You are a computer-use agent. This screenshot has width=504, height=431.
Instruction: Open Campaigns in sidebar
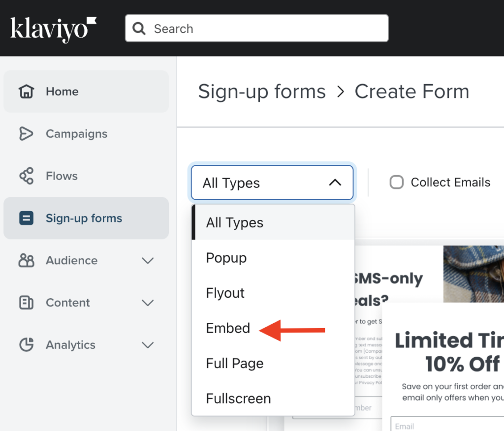pos(86,134)
